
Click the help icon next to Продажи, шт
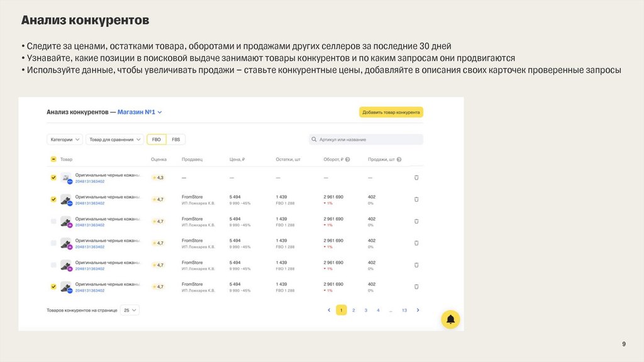pos(399,159)
